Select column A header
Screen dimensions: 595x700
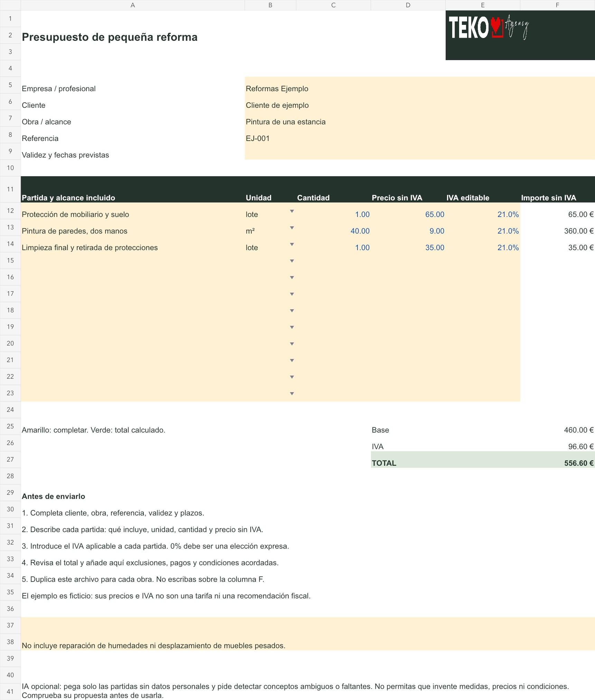[x=133, y=5]
